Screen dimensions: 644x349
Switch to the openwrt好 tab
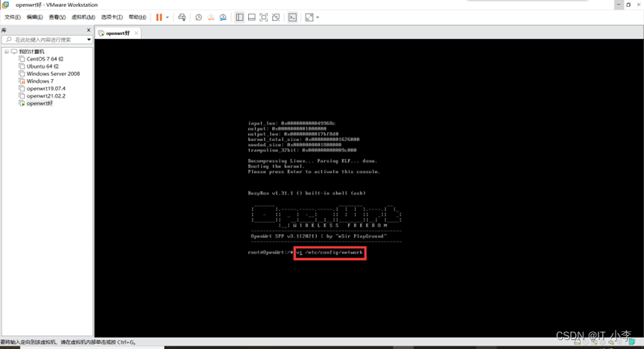pos(118,34)
